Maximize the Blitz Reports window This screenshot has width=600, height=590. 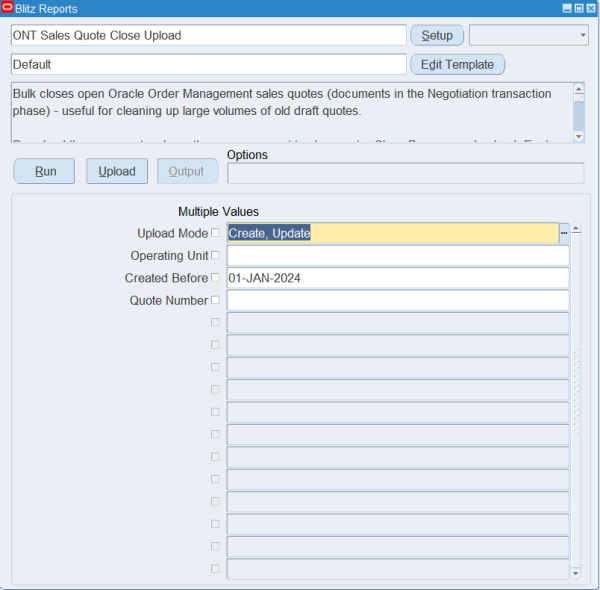coord(579,8)
